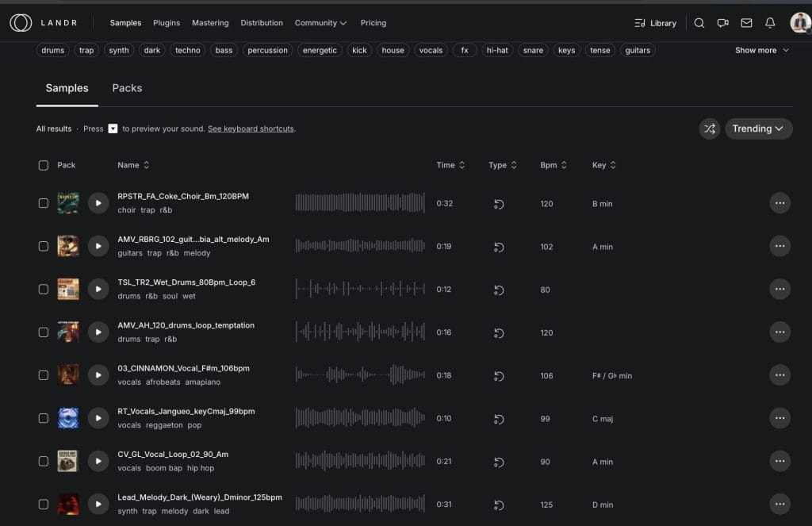Click the waveform of AMV_AH_120_drums_loop_temptation

point(360,332)
